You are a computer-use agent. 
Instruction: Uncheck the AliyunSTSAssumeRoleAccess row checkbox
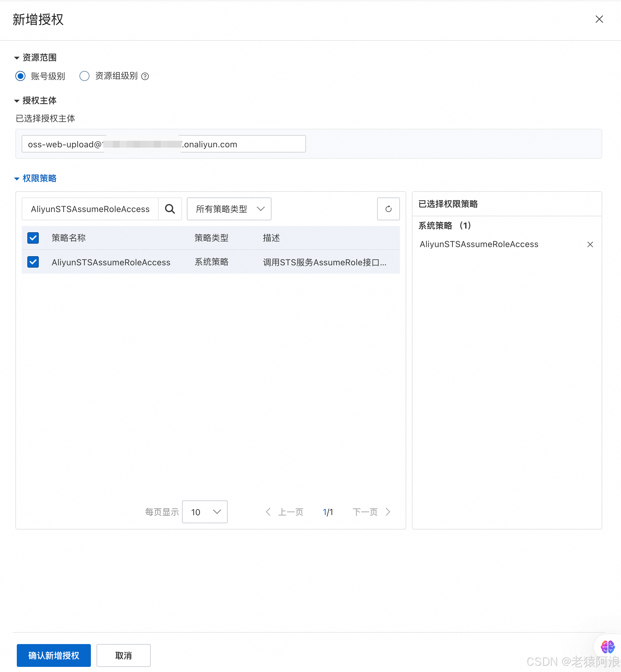[x=33, y=262]
